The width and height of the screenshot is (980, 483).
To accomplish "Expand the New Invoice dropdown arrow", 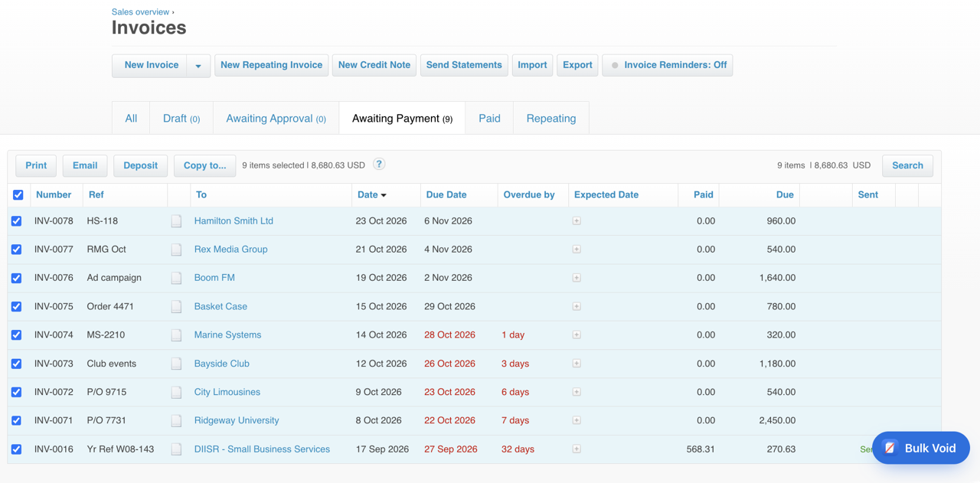I will 198,66.
